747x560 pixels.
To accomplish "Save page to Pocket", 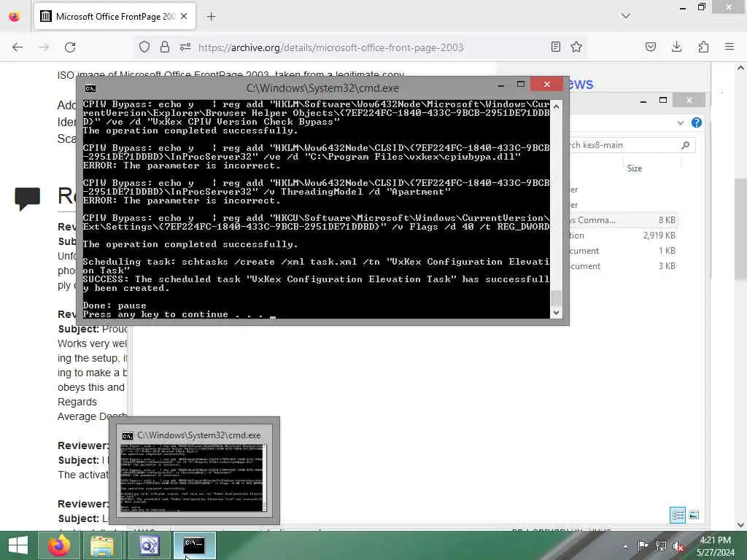I will tap(650, 47).
